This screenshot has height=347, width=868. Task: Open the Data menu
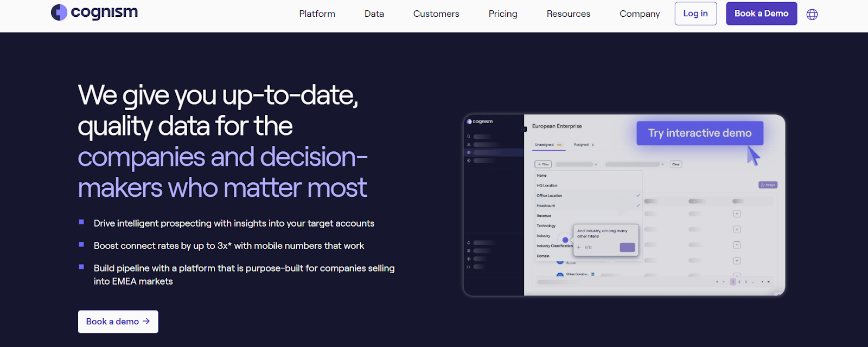coord(374,14)
